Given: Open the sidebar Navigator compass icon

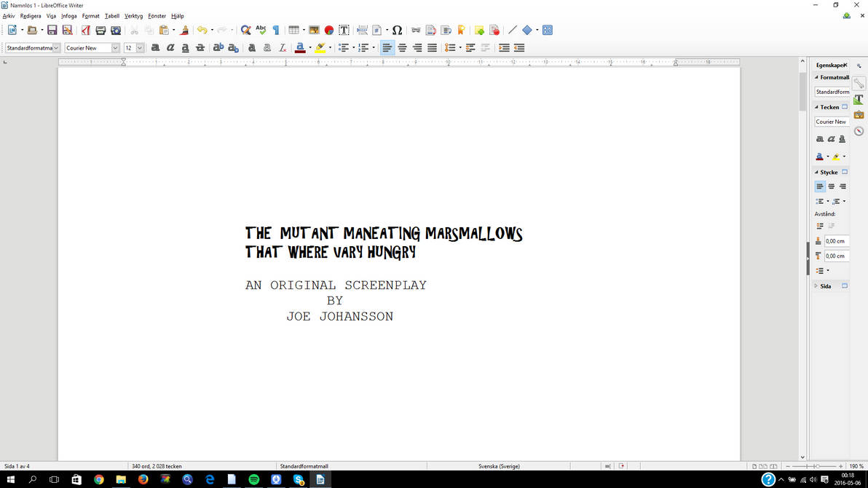Looking at the screenshot, I should [x=859, y=131].
